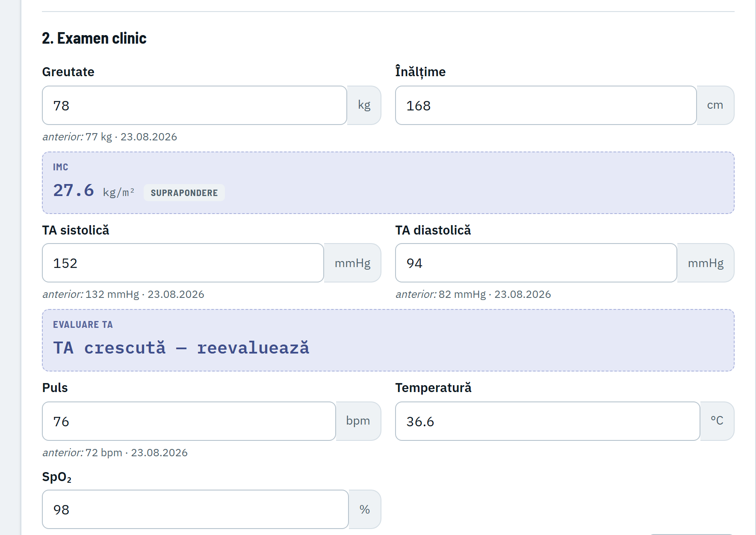Click the % unit label beside SpO₂
The image size is (756, 535).
pos(365,509)
